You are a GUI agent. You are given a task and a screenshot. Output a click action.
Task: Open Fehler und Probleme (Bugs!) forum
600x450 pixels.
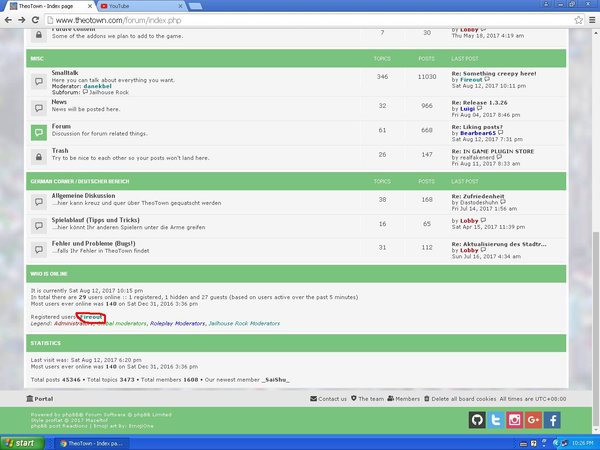pos(93,243)
